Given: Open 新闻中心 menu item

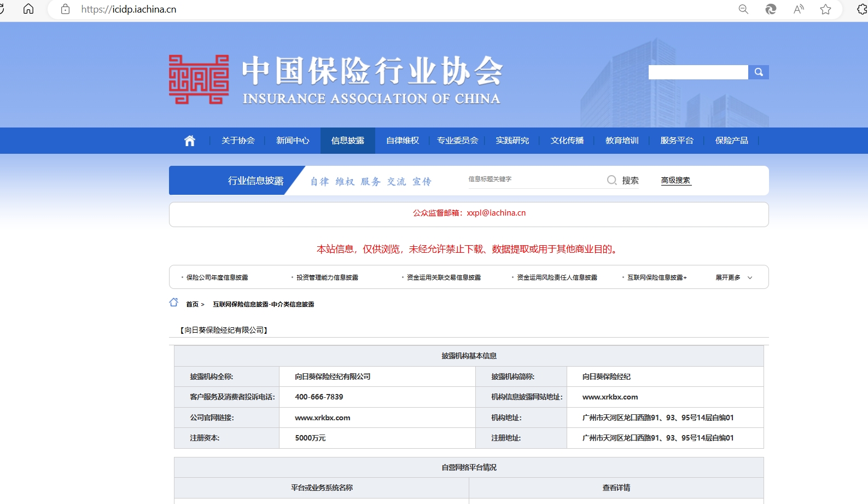Looking at the screenshot, I should point(293,141).
